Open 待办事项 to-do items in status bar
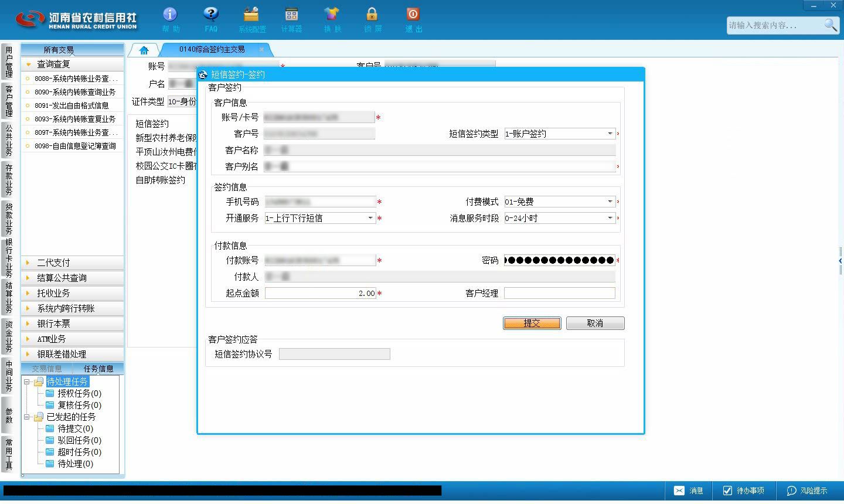The image size is (844, 504). [x=743, y=491]
